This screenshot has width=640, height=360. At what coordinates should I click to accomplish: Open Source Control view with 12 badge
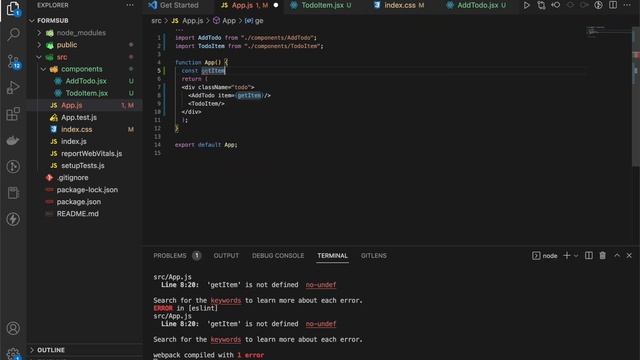click(x=13, y=62)
